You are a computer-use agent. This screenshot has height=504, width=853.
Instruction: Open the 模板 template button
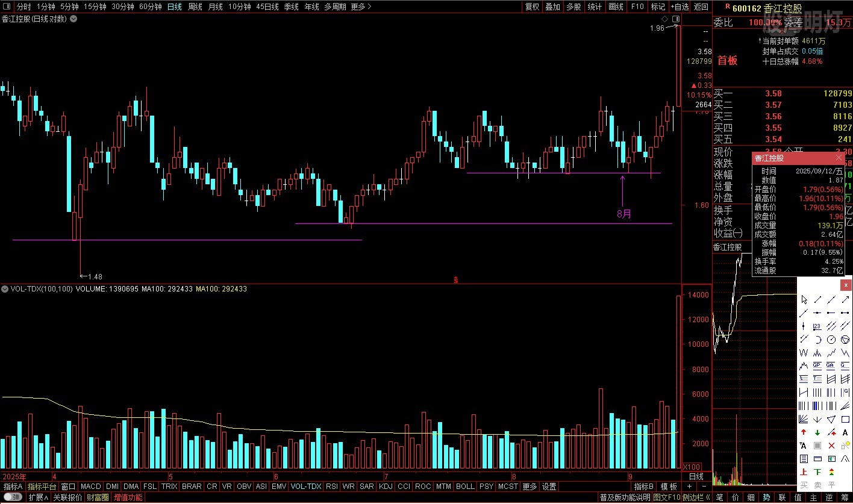[669, 487]
